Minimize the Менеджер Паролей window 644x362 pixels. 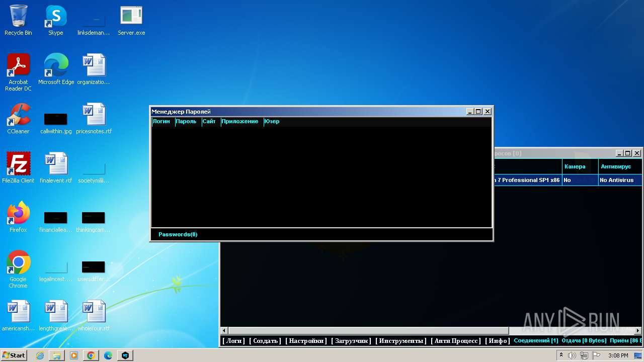[470, 112]
